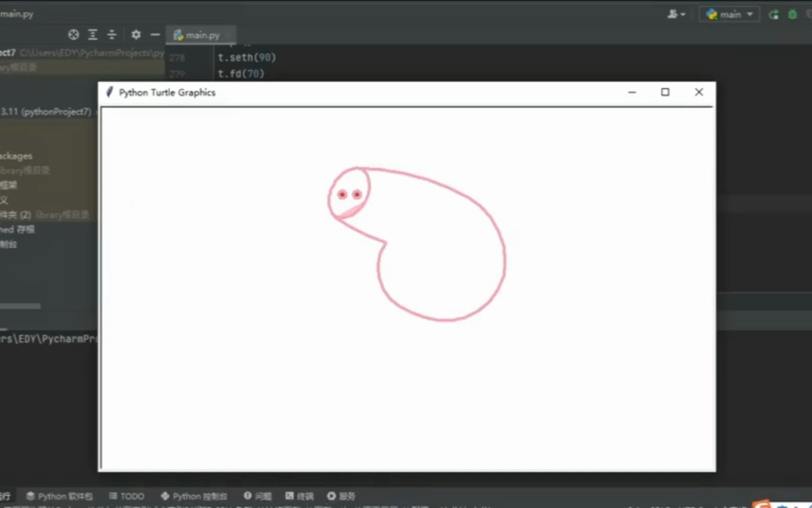Open the 服务 services tool window
Image resolution: width=812 pixels, height=508 pixels.
pos(341,496)
